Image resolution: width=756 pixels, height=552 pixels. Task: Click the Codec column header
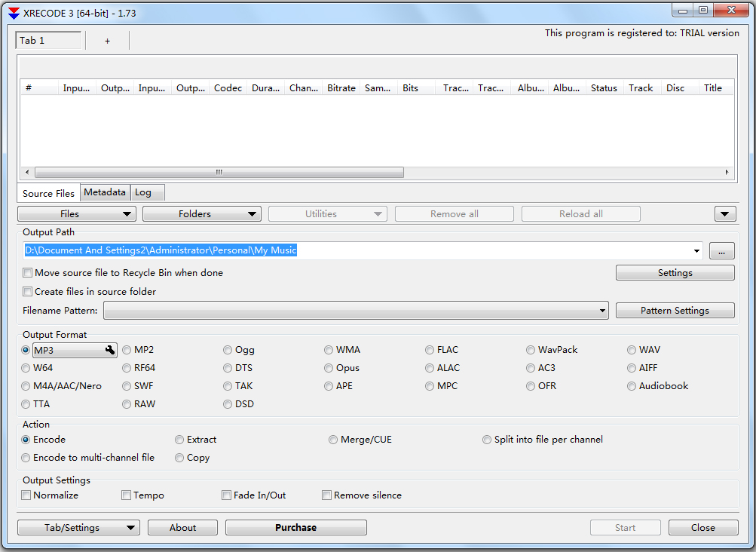click(228, 87)
